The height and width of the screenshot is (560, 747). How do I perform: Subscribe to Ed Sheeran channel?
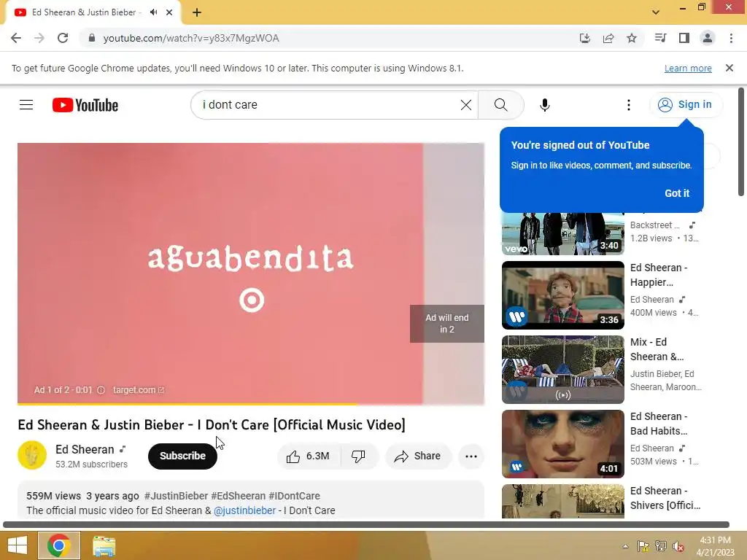182,456
